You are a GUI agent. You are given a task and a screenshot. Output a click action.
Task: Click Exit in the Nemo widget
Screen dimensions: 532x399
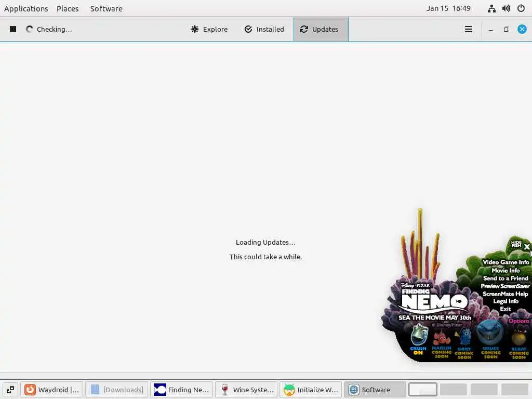point(505,309)
